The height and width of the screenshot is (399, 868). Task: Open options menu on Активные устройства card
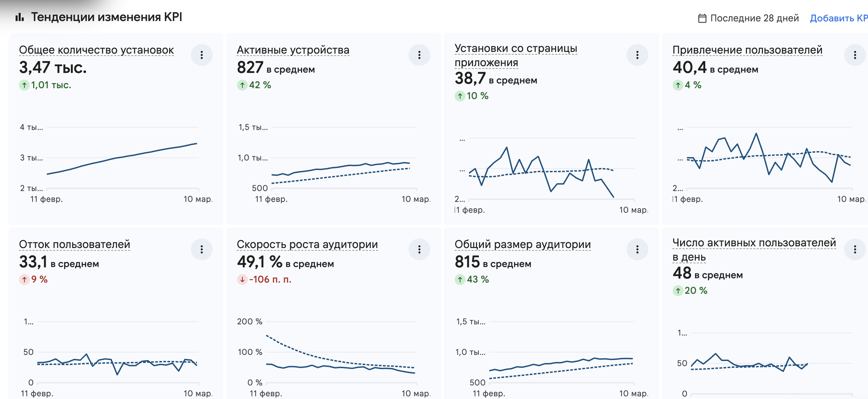pos(420,55)
